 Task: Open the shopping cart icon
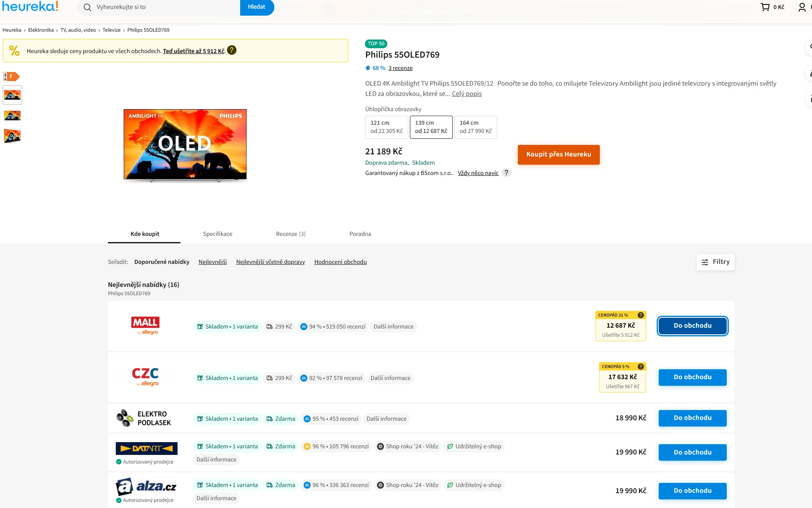point(765,7)
